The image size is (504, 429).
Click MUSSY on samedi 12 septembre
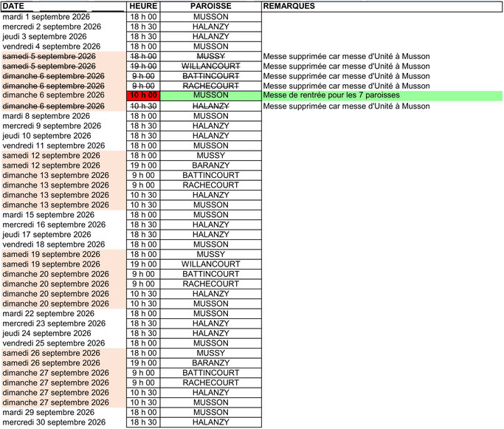tap(211, 156)
